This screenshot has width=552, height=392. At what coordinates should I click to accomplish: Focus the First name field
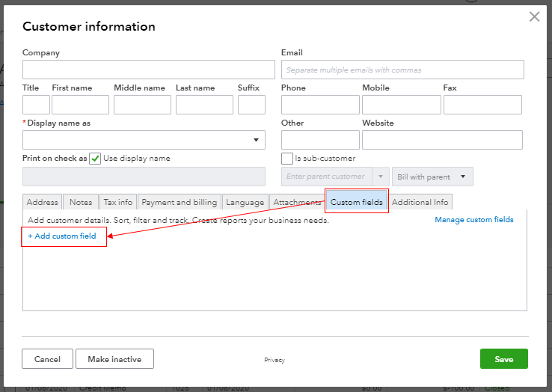tap(80, 105)
